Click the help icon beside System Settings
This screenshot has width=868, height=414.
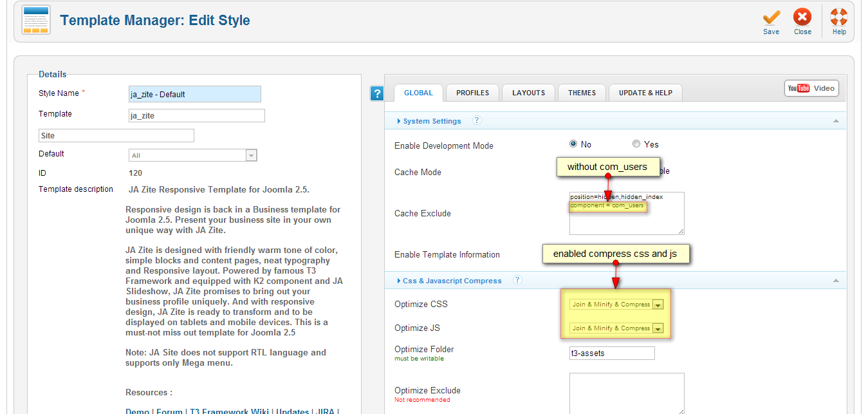click(477, 120)
